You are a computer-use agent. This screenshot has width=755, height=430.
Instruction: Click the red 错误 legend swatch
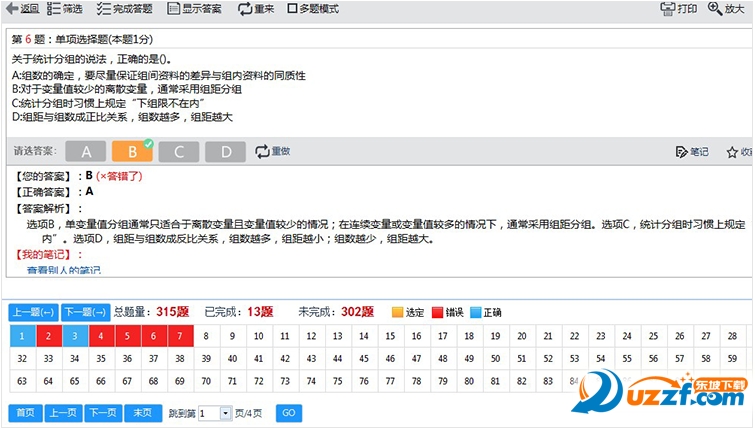tap(437, 313)
